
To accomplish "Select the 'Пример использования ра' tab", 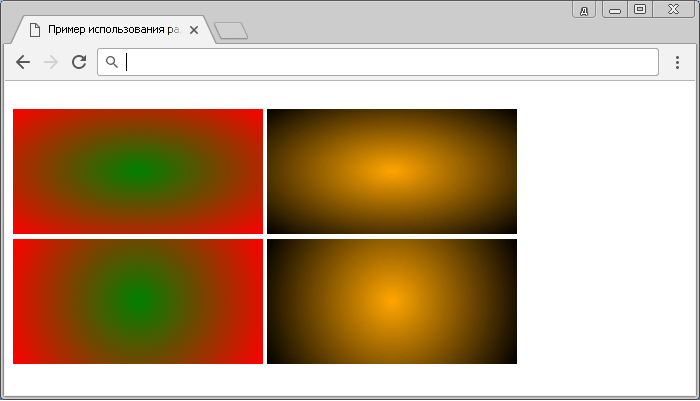I will click(114, 29).
